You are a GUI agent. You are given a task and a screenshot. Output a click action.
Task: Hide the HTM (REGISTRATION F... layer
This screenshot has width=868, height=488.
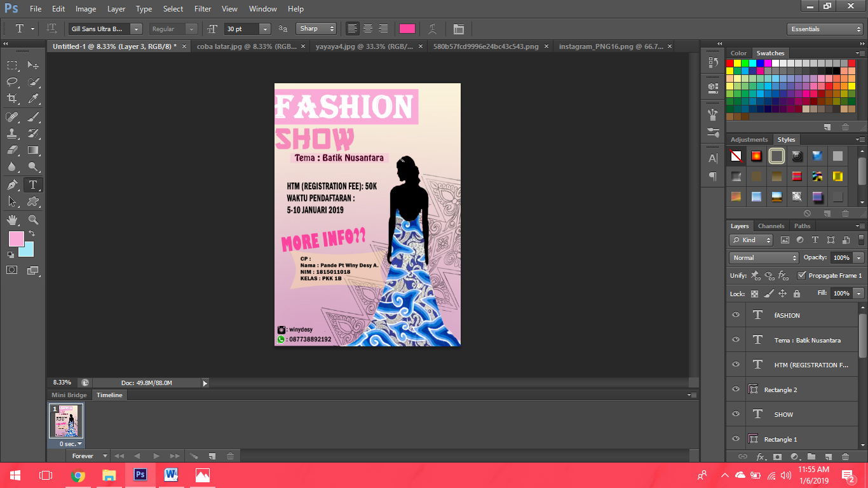point(736,365)
